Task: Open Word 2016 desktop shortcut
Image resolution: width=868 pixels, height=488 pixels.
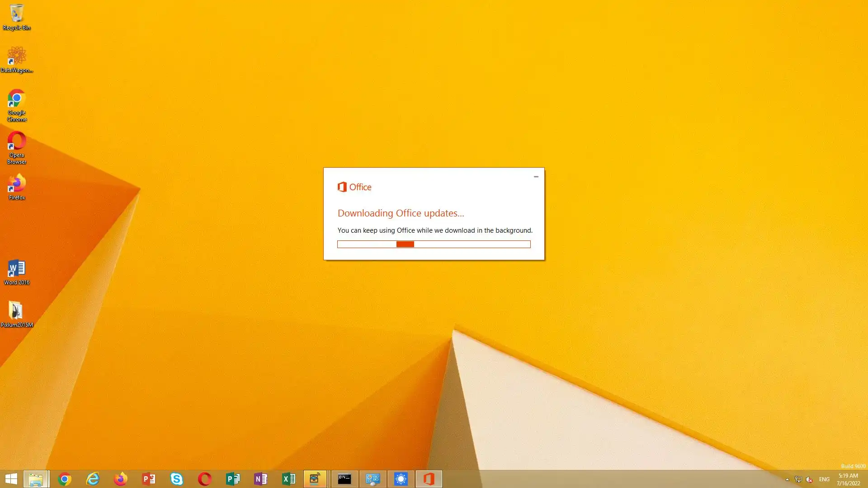Action: [17, 271]
